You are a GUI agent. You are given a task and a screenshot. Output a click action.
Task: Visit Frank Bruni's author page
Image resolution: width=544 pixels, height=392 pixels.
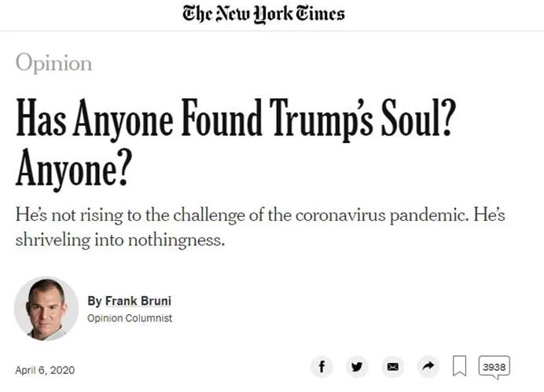pyautogui.click(x=138, y=301)
